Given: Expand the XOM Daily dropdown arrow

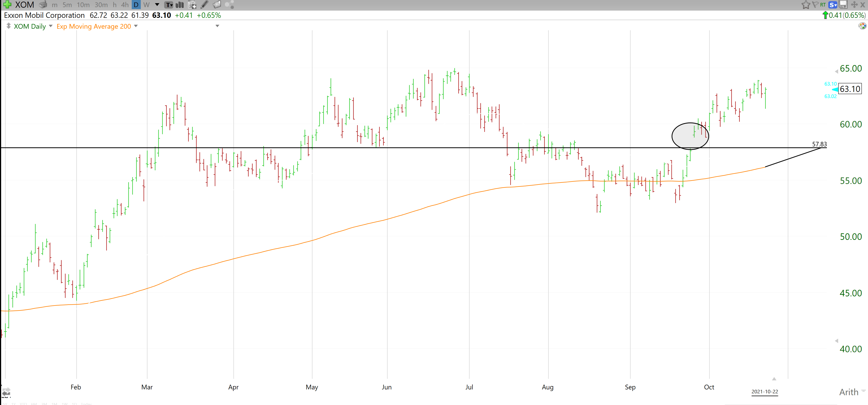Looking at the screenshot, I should pyautogui.click(x=51, y=26).
